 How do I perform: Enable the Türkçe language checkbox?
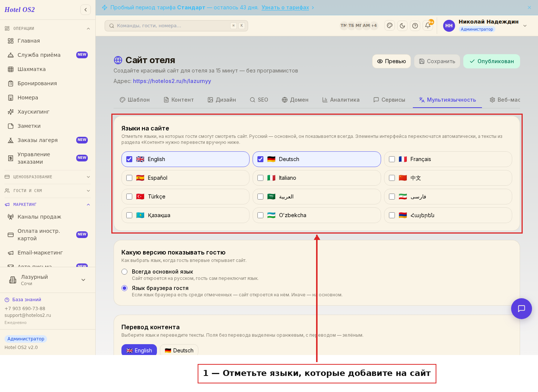129,197
